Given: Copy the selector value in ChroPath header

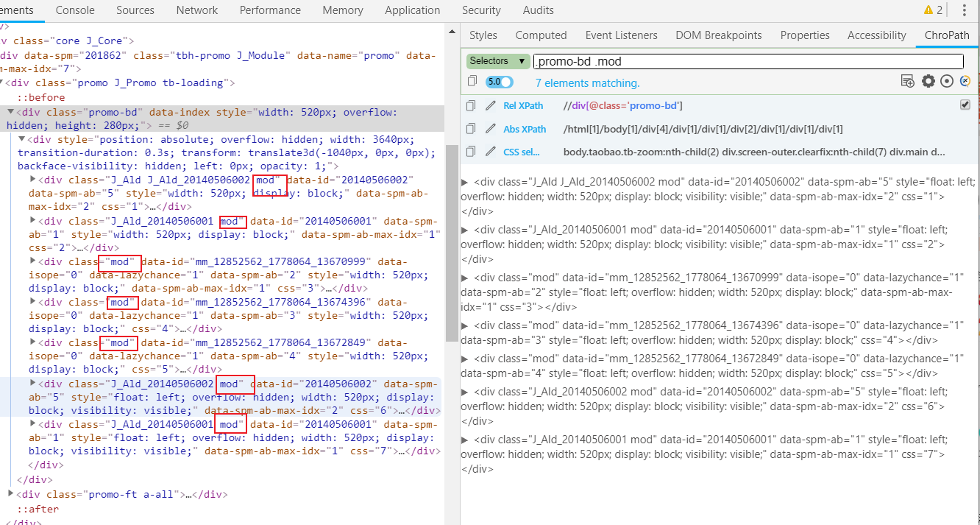Looking at the screenshot, I should pyautogui.click(x=472, y=81).
